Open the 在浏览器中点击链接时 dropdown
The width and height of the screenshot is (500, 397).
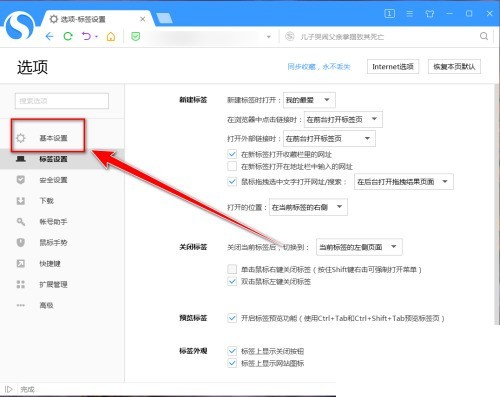pyautogui.click(x=343, y=119)
